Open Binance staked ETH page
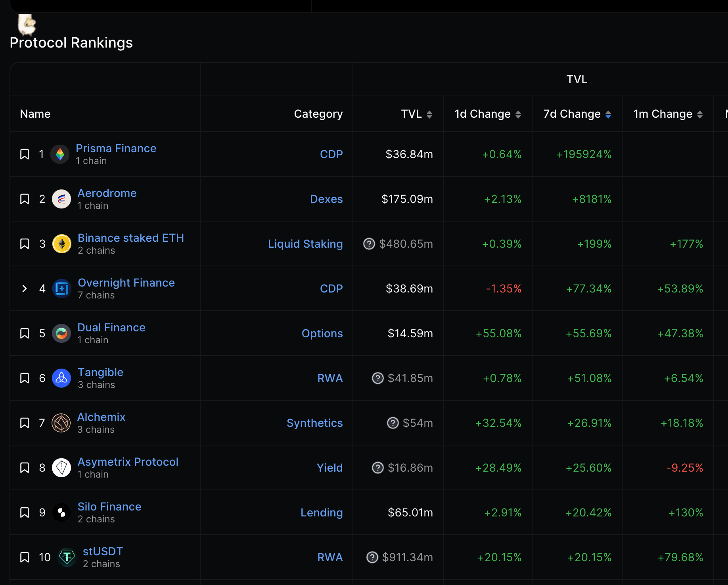This screenshot has height=585, width=728. (x=131, y=238)
